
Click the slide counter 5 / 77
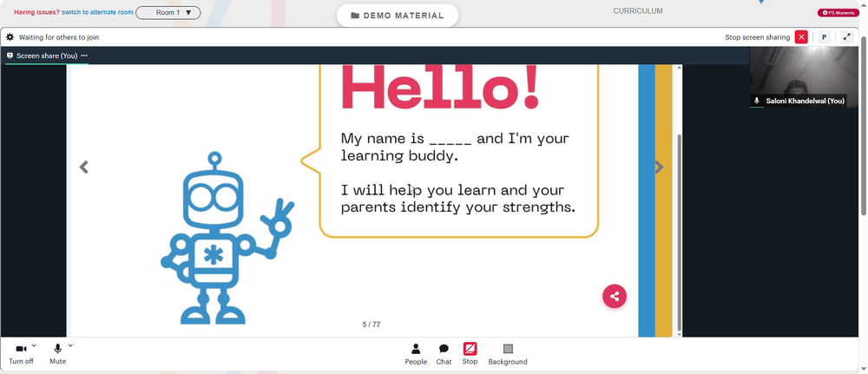pyautogui.click(x=372, y=325)
